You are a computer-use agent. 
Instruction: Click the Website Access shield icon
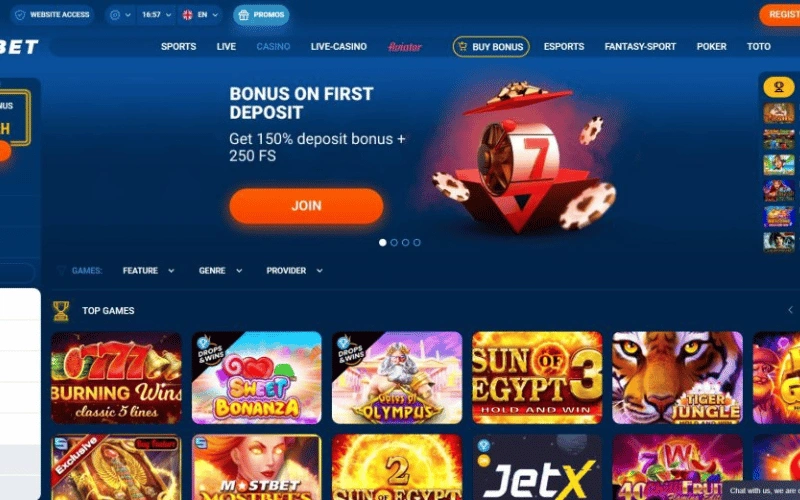[20, 15]
